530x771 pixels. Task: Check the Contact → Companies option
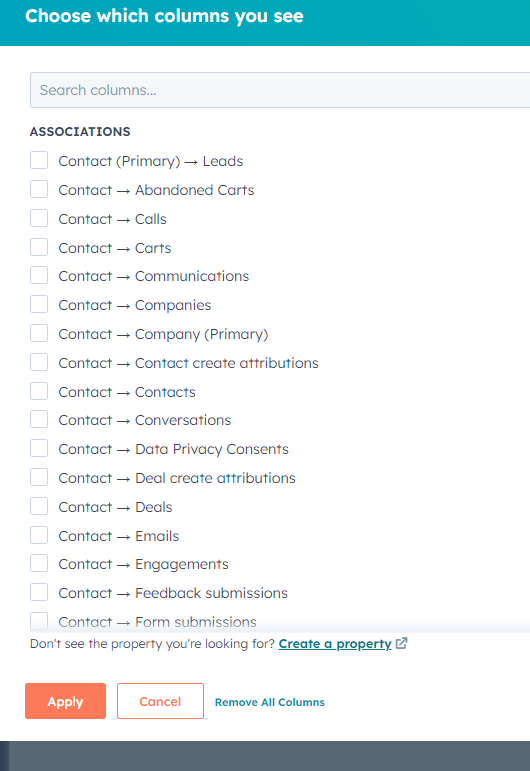pyautogui.click(x=39, y=304)
